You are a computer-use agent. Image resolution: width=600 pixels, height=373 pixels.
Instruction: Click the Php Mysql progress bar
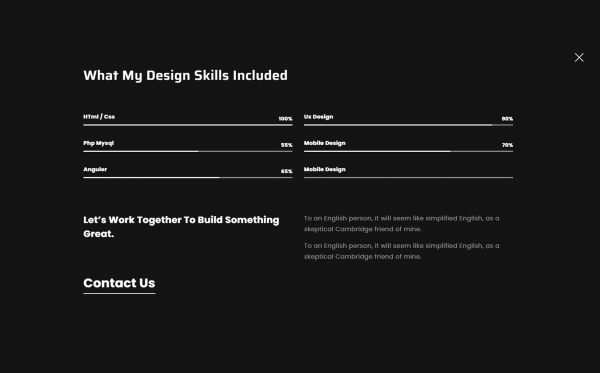[188, 151]
